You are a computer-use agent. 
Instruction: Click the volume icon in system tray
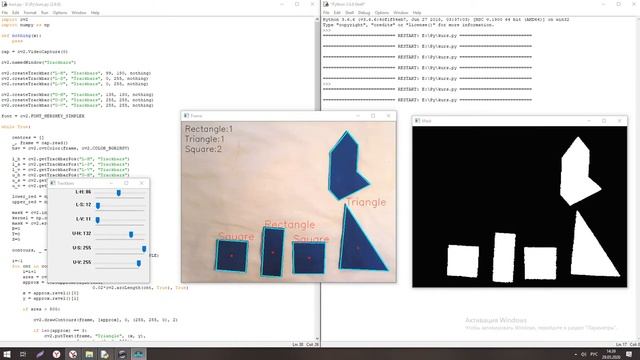584,354
